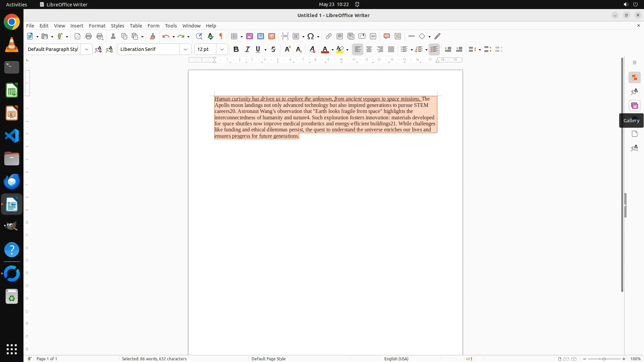Expand the paragraph style dropdown
644x362 pixels.
86,49
